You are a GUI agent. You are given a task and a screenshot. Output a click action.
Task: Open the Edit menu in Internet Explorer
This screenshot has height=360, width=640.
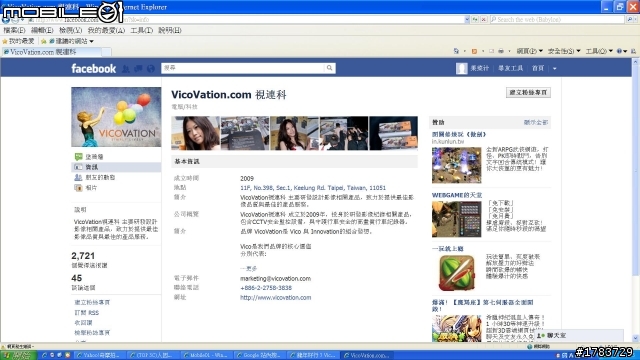(x=42, y=30)
